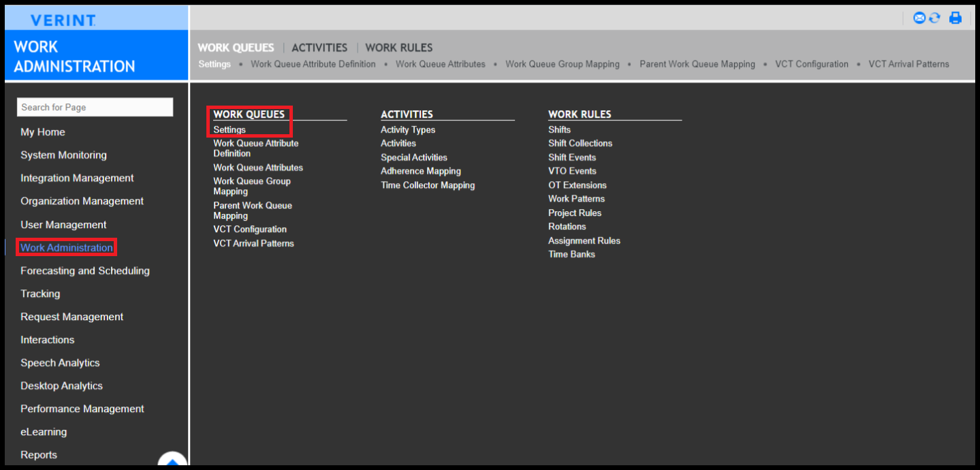This screenshot has width=980, height=470.
Task: Switch to the ACTIVITIES tab in top bar
Action: 319,48
